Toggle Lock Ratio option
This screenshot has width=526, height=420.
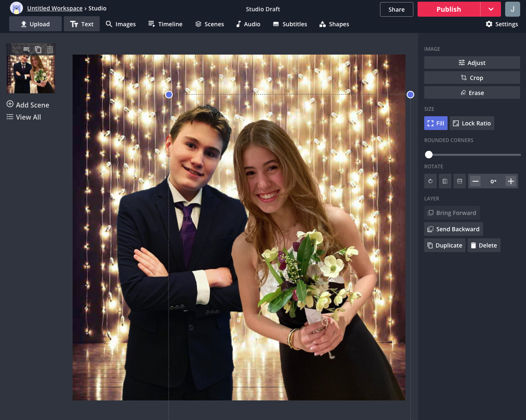point(472,123)
